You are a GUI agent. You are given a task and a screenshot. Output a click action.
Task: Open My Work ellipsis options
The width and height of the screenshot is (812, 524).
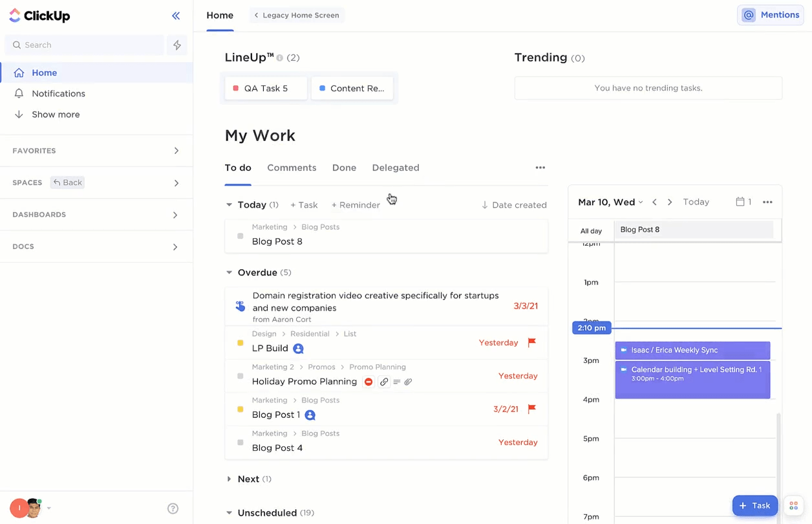540,168
